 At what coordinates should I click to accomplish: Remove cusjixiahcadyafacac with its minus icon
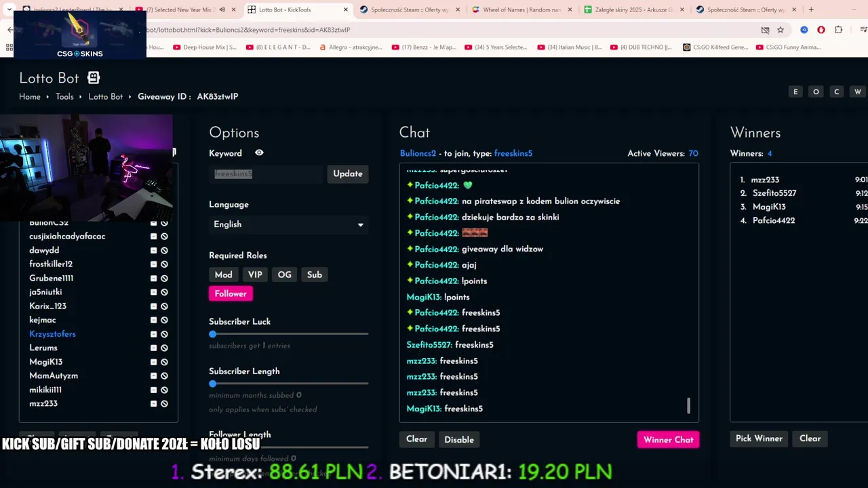point(154,237)
